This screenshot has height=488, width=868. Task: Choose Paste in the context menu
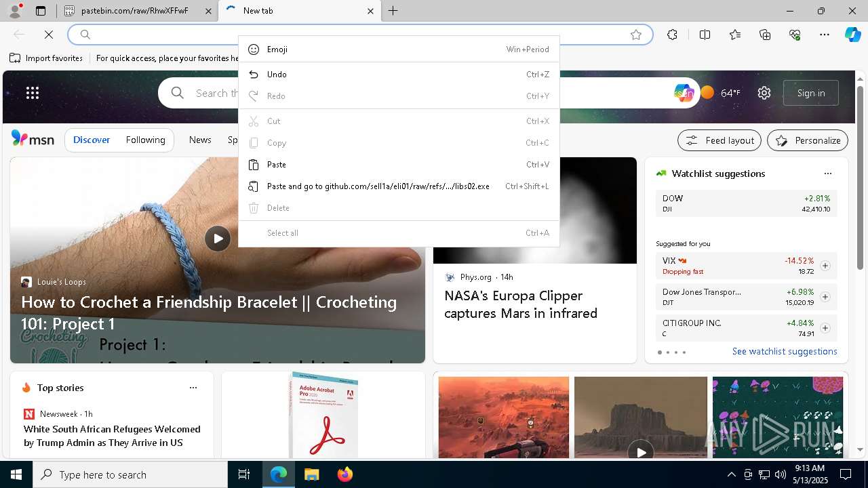[399, 165]
